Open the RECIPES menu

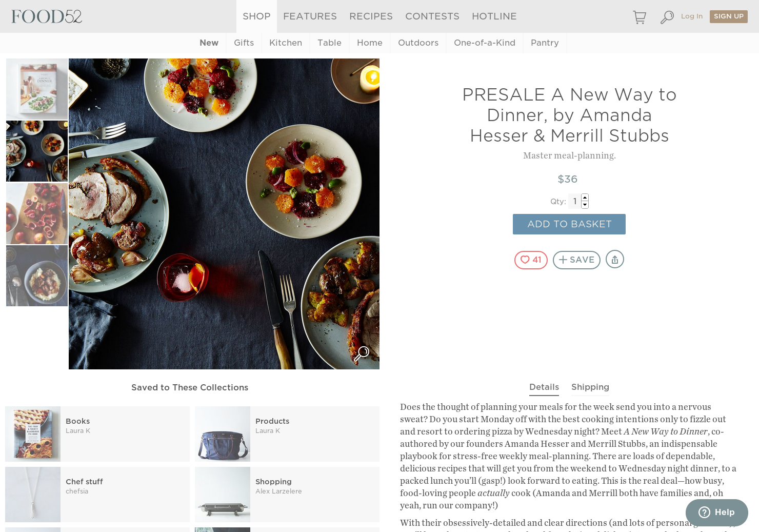(371, 16)
